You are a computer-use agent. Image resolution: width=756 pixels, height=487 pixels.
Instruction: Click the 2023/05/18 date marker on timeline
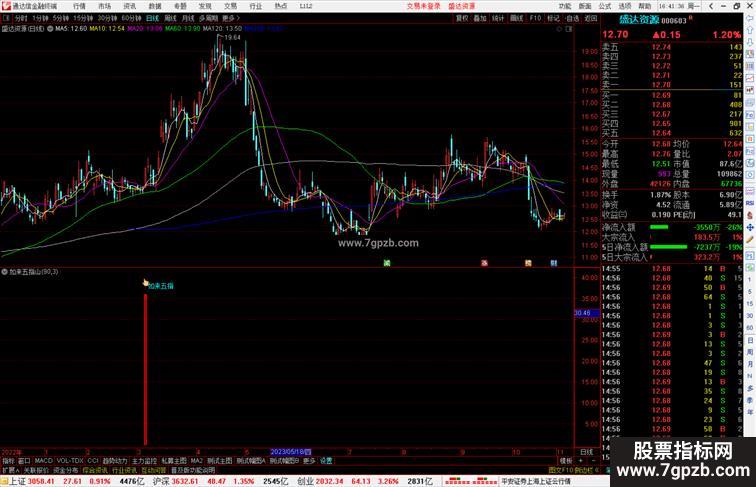[291, 452]
